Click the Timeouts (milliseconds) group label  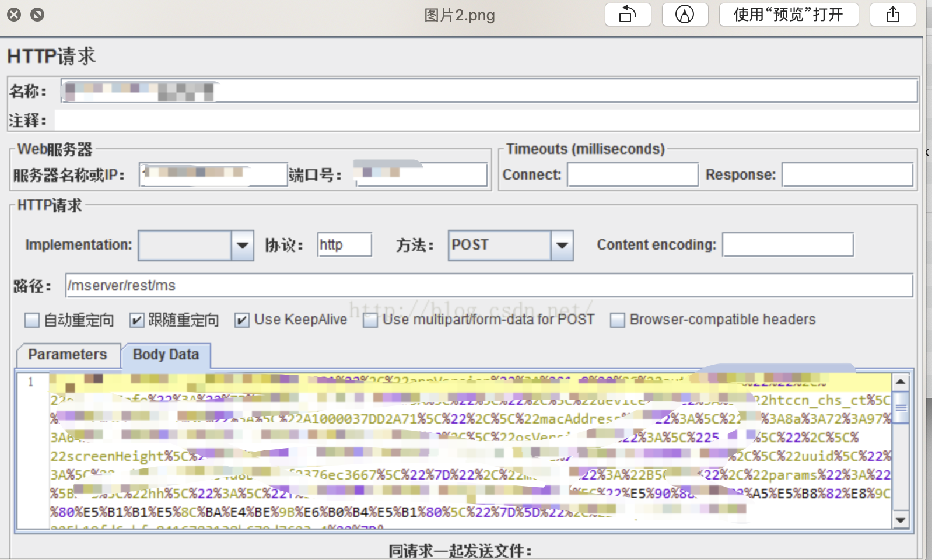click(585, 149)
